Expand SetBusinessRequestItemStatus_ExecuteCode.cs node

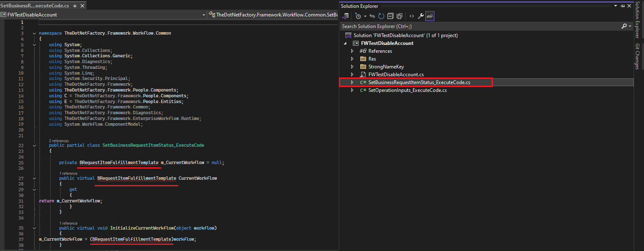352,82
